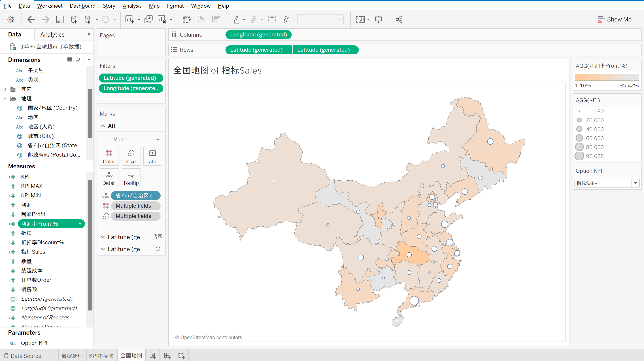Click the Sort Ascending toolbar icon
Image resolution: width=644 pixels, height=361 pixels.
tap(201, 19)
